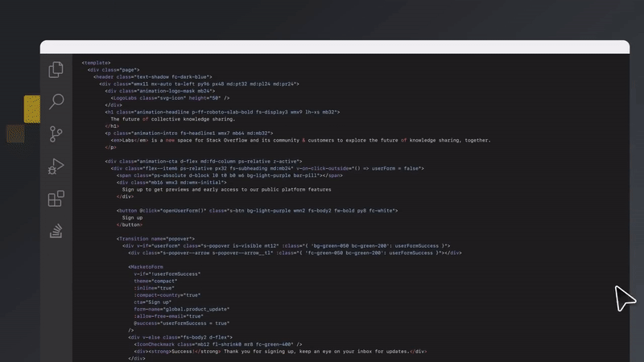Screen dimensions: 644x362
Task: Click the div v-else class="fs-body2 d-flex" line
Action: point(180,337)
